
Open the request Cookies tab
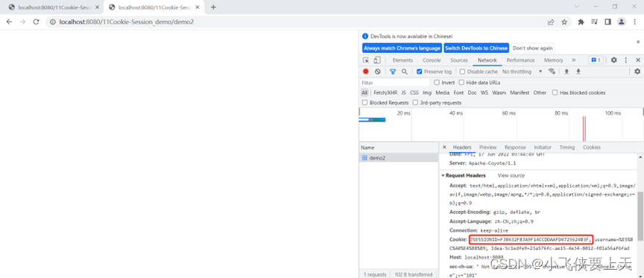pos(591,148)
